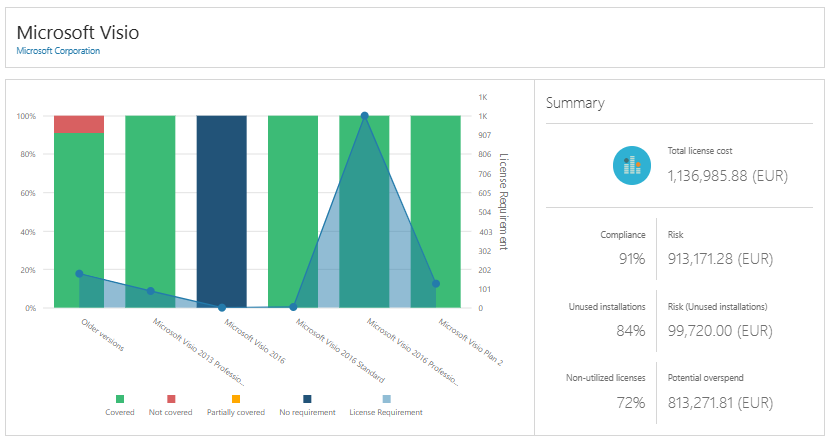Click the light blue License Requirement legend swatch
This screenshot has height=439, width=829.
point(386,399)
